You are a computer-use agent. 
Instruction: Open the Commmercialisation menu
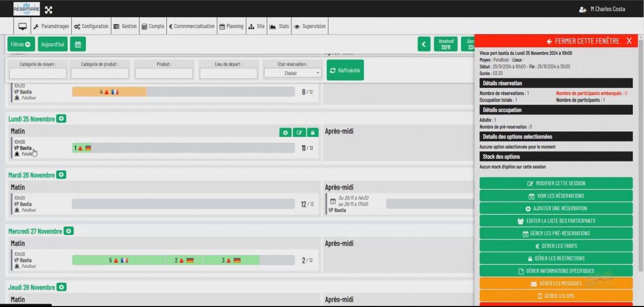(x=192, y=26)
